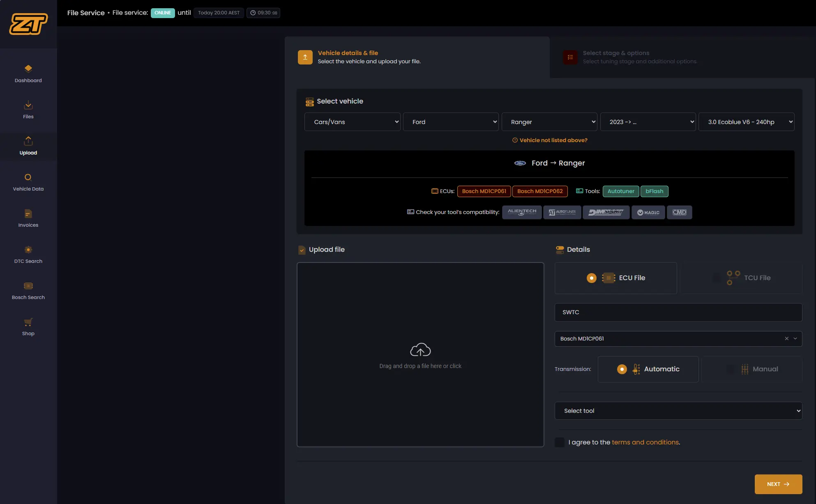Open the 2023 generation dropdown
Viewport: 816px width, 504px height.
point(648,122)
